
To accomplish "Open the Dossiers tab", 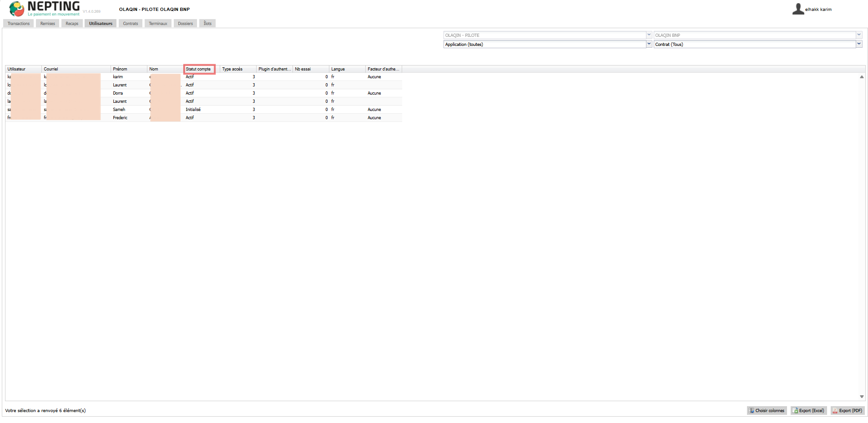I will tap(185, 24).
